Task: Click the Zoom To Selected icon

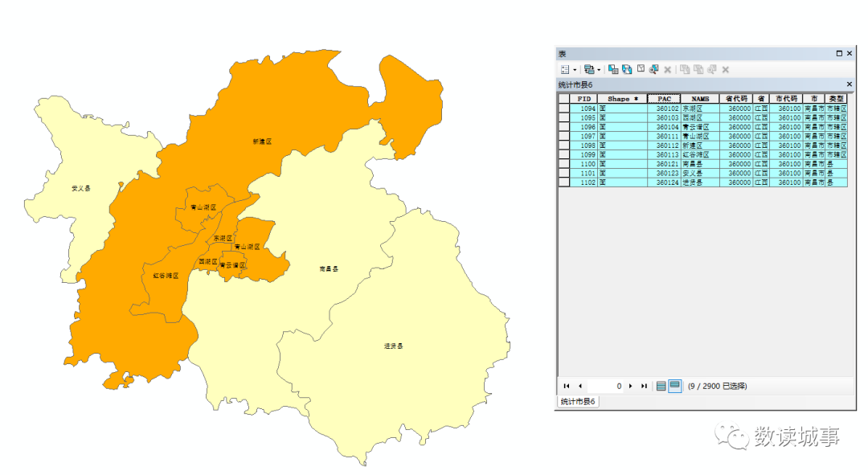Action: pyautogui.click(x=653, y=69)
